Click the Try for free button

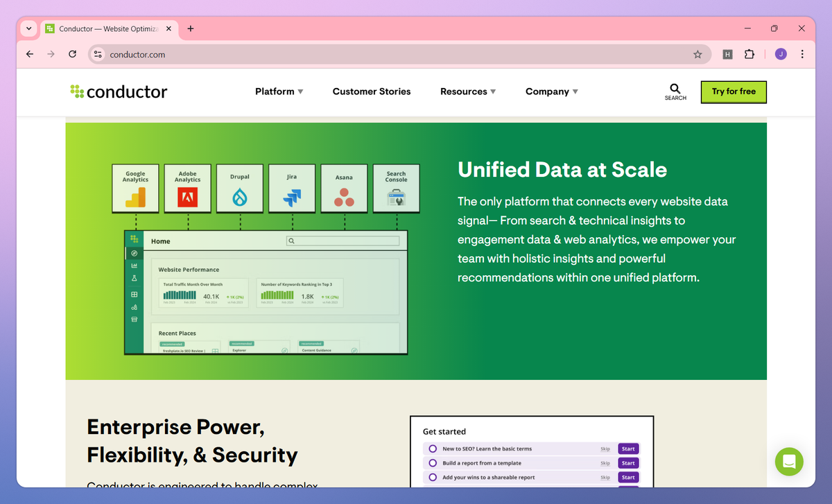coord(734,92)
